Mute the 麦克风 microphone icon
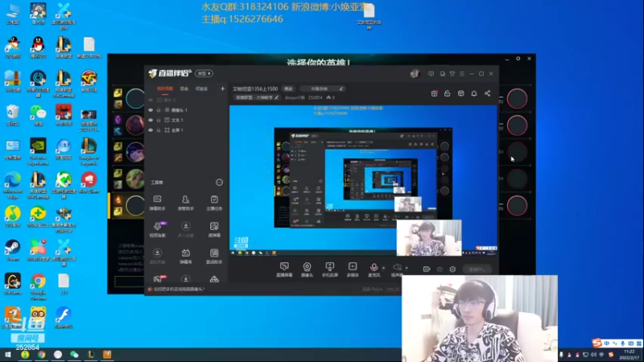 (x=374, y=268)
